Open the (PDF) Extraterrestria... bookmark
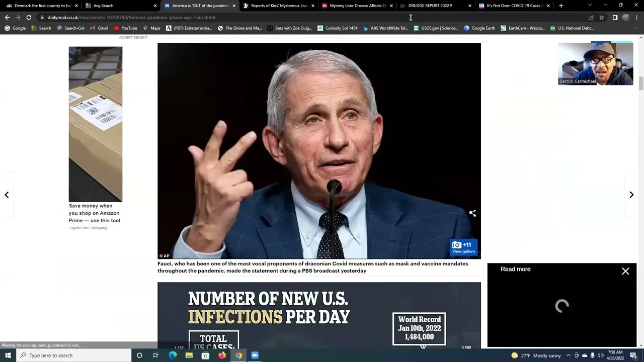The width and height of the screenshot is (644, 362). [x=189, y=28]
